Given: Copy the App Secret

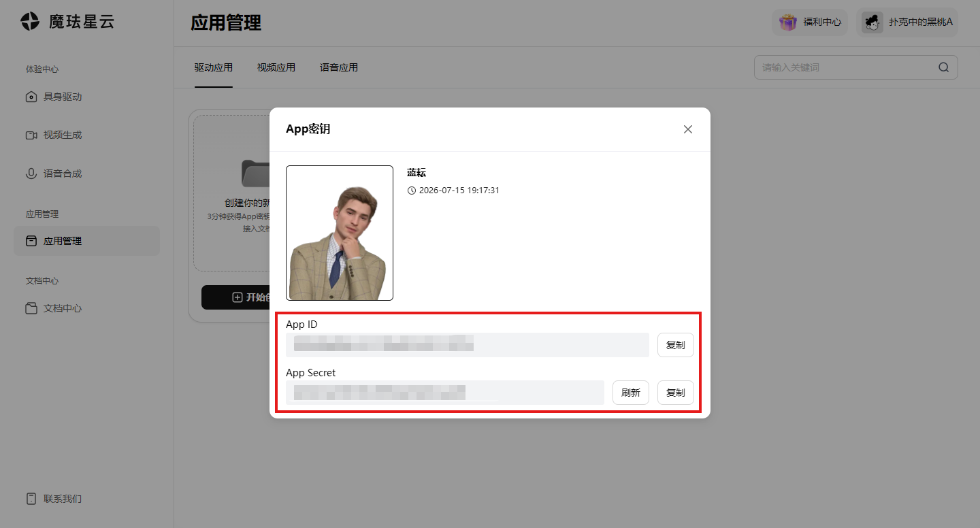Looking at the screenshot, I should coord(676,393).
